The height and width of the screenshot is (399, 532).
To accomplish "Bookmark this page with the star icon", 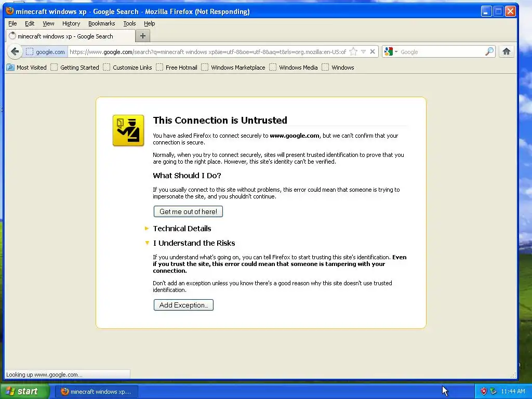I will pyautogui.click(x=353, y=51).
